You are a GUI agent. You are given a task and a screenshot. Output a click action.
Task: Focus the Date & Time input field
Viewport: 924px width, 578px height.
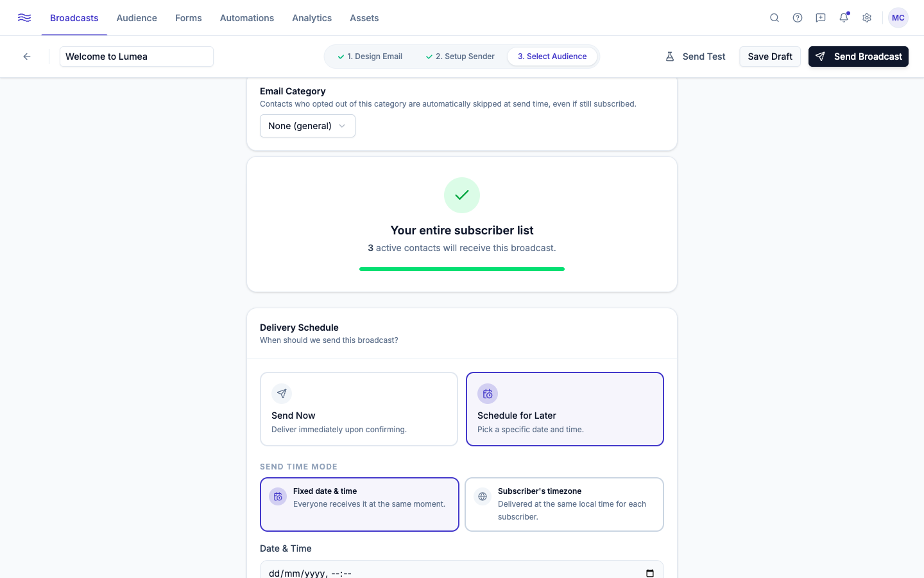pyautogui.click(x=462, y=570)
